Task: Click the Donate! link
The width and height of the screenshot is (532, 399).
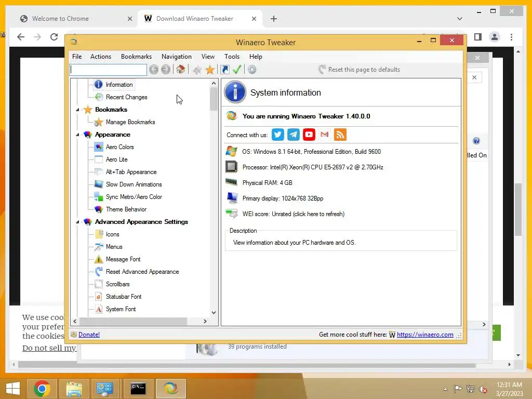Action: tap(89, 335)
